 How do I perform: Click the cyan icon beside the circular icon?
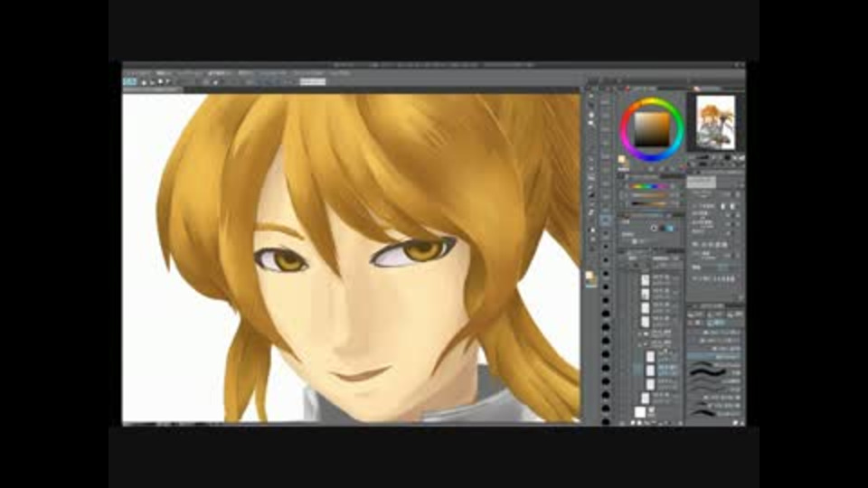click(670, 228)
